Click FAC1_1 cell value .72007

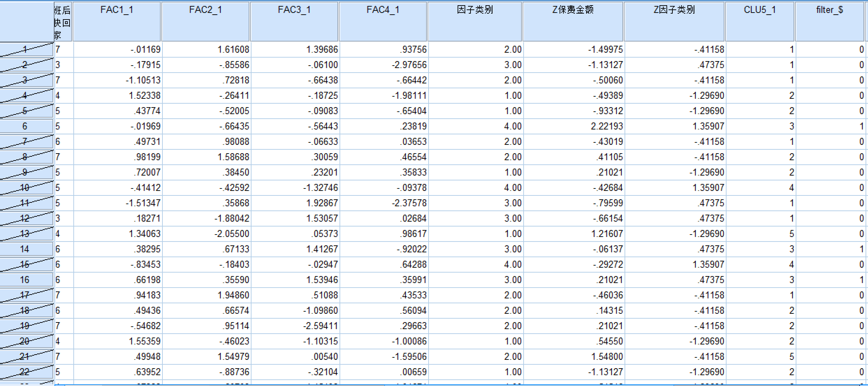tap(117, 172)
